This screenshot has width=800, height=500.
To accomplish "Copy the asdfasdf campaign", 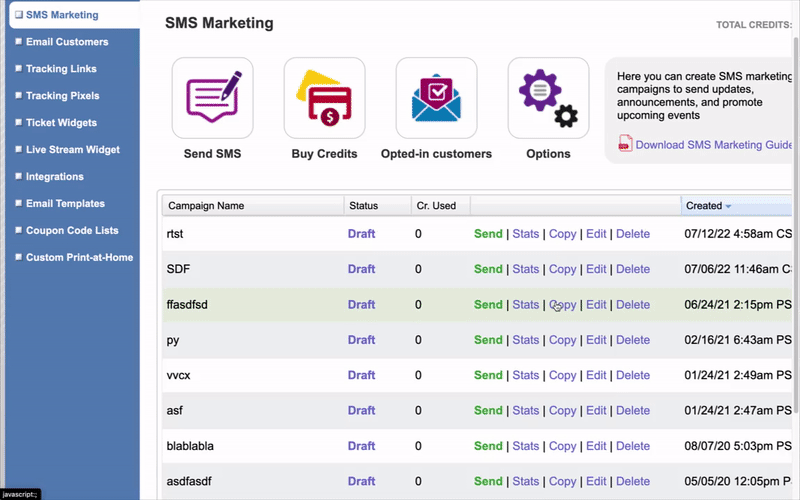I will 562,481.
